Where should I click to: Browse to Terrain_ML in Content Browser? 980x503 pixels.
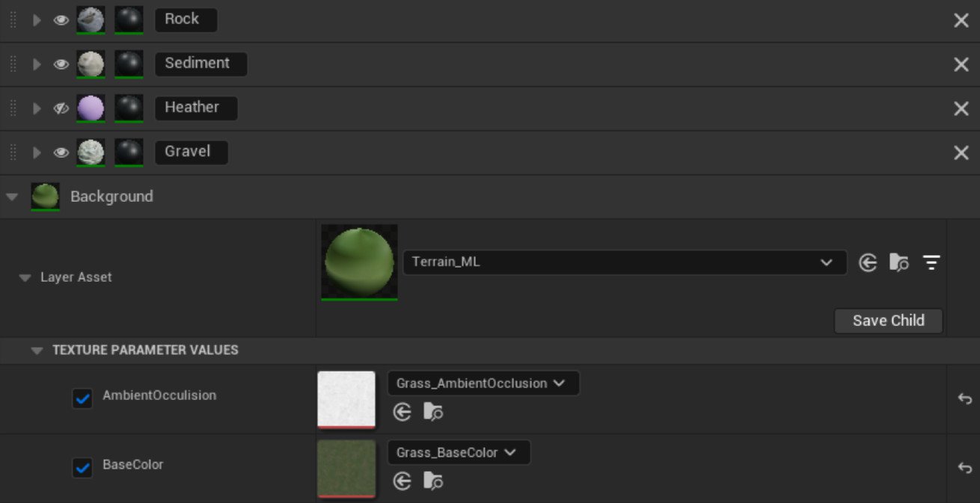coord(898,262)
